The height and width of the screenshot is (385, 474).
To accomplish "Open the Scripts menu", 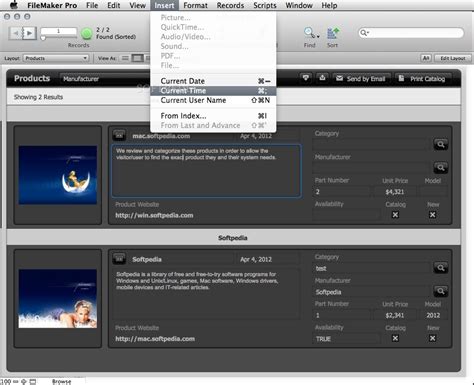I will (x=265, y=5).
